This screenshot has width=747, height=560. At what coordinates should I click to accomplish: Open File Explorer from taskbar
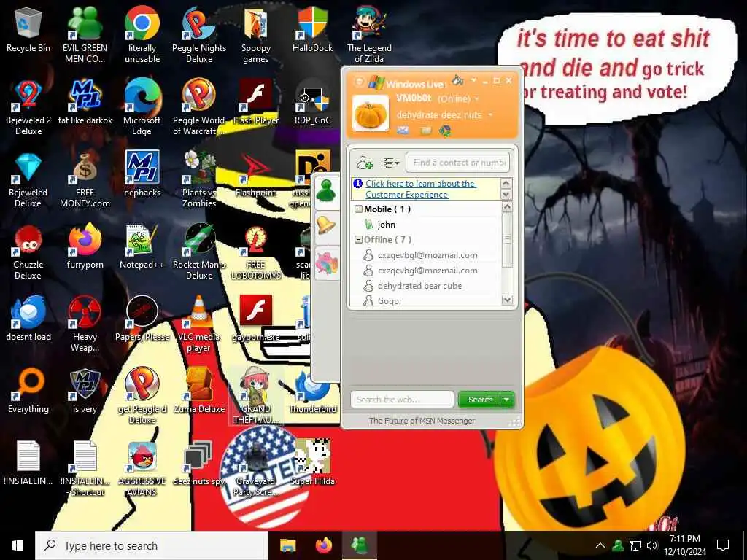(x=287, y=545)
